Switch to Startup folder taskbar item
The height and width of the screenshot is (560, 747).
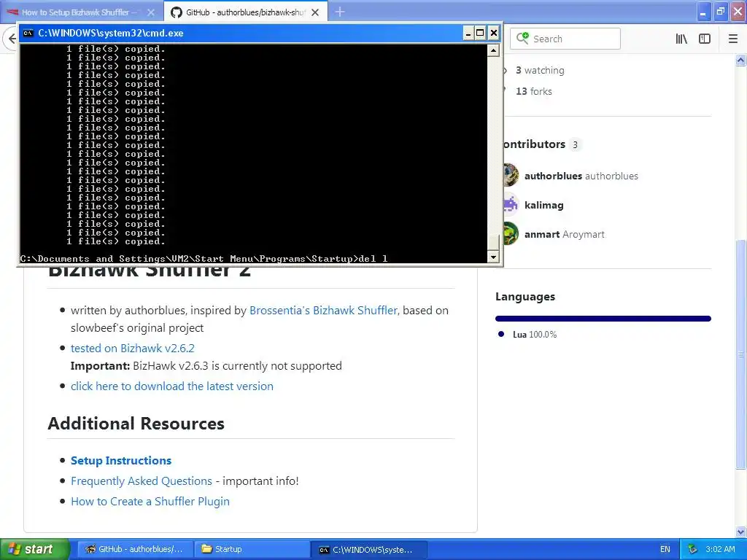point(252,549)
